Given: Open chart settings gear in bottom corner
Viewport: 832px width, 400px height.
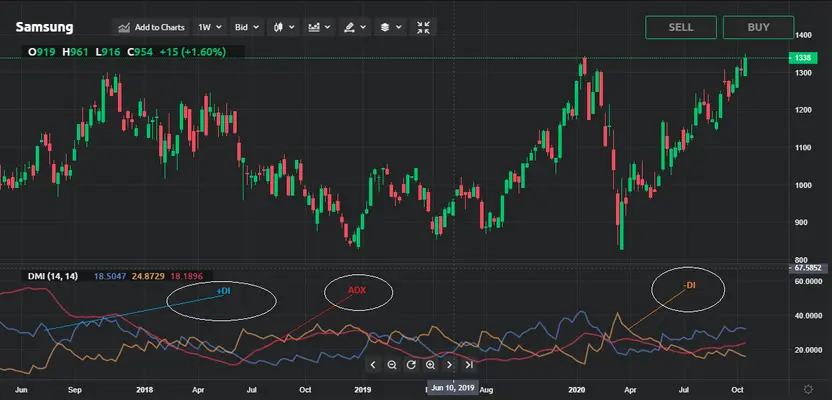Looking at the screenshot, I should [808, 387].
